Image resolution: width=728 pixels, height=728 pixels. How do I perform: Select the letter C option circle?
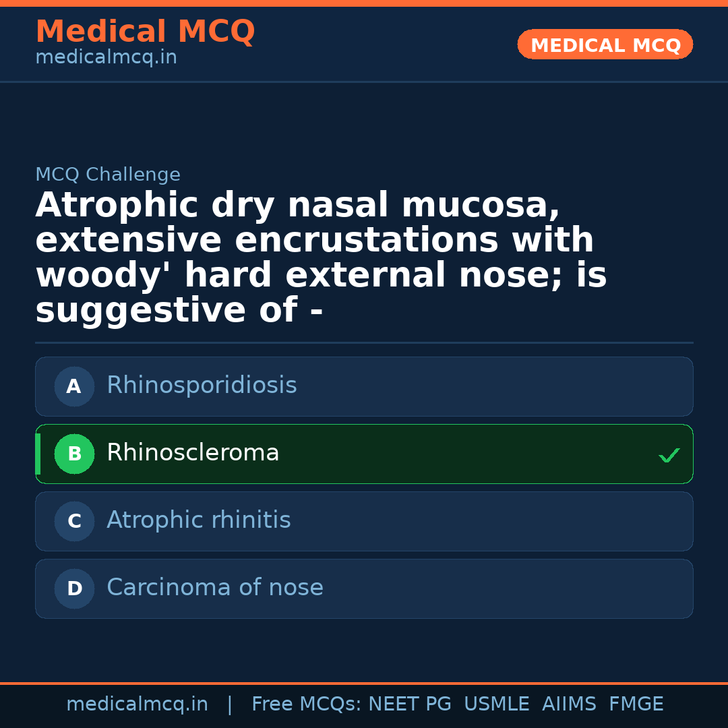click(x=74, y=522)
